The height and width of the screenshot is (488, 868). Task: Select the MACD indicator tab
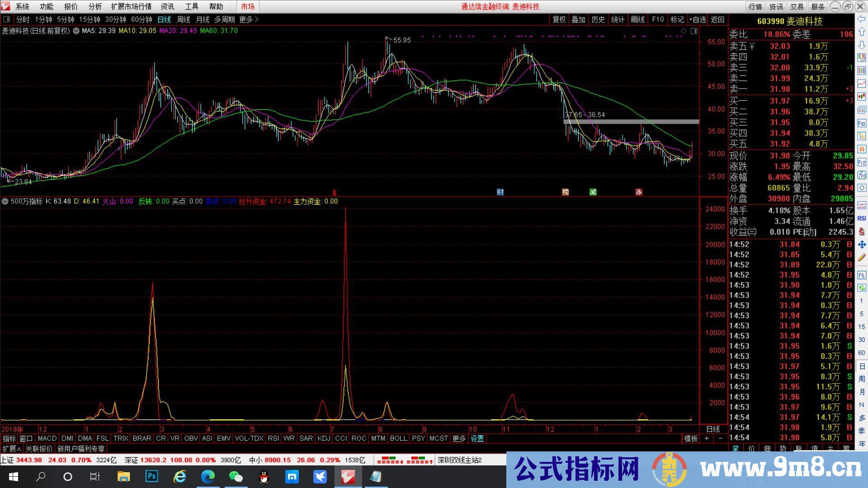coord(47,438)
